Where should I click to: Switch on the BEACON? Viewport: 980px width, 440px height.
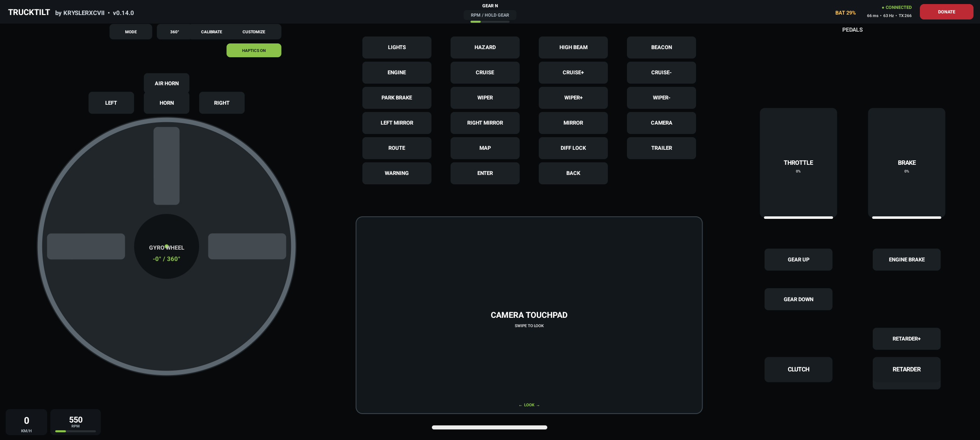[x=661, y=47]
